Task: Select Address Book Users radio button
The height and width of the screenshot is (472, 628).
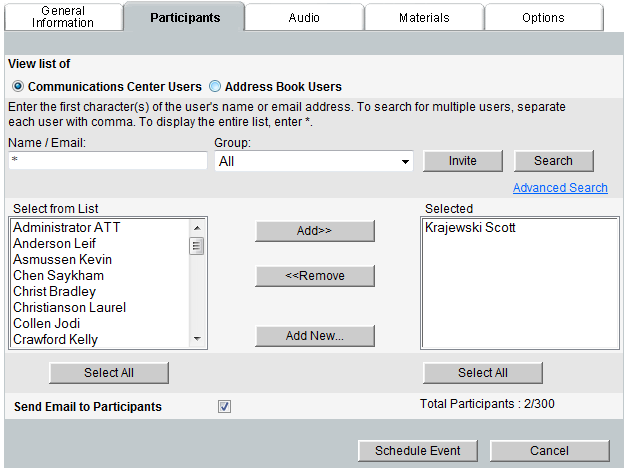Action: click(215, 86)
